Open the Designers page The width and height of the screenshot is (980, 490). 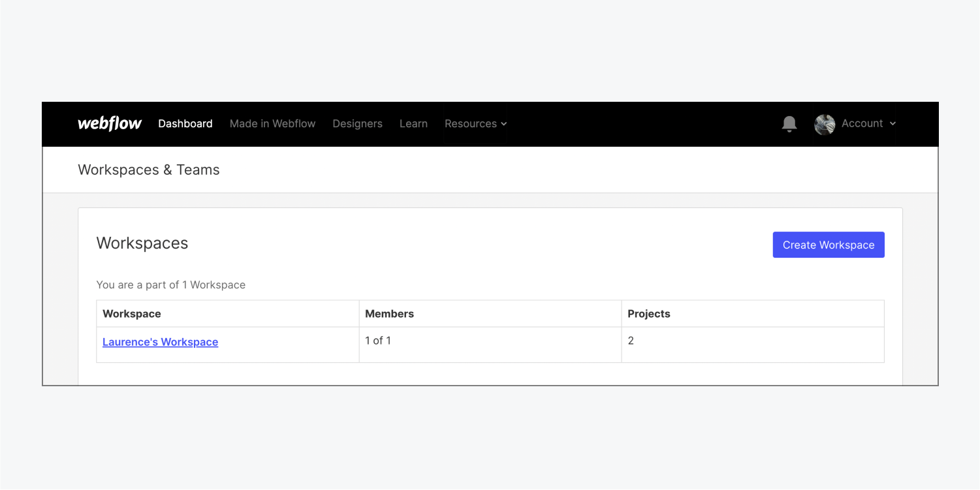tap(357, 123)
